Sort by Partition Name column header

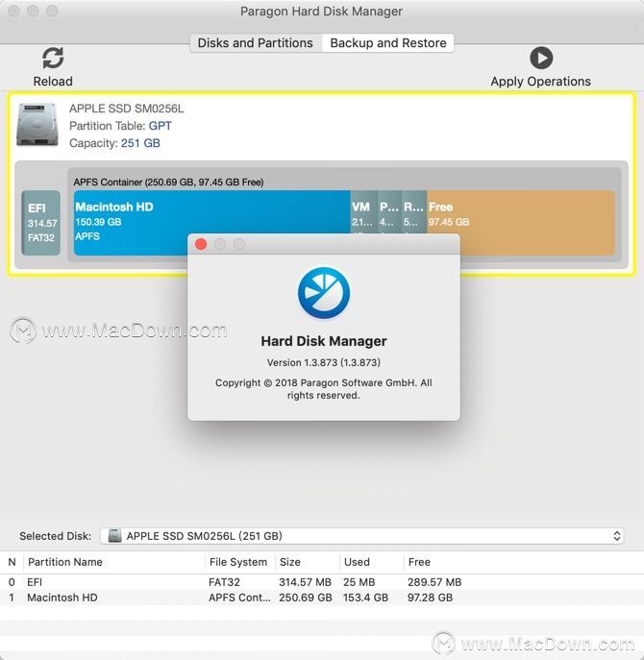(x=65, y=562)
